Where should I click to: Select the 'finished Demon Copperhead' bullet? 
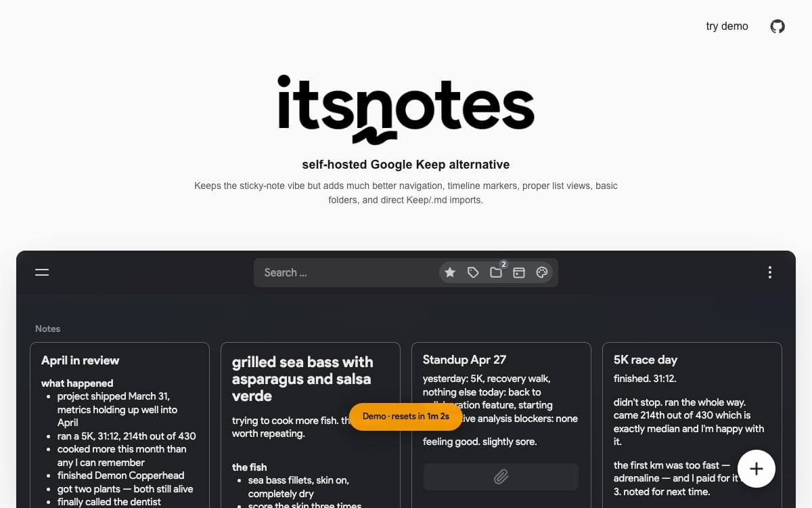pyautogui.click(x=120, y=475)
